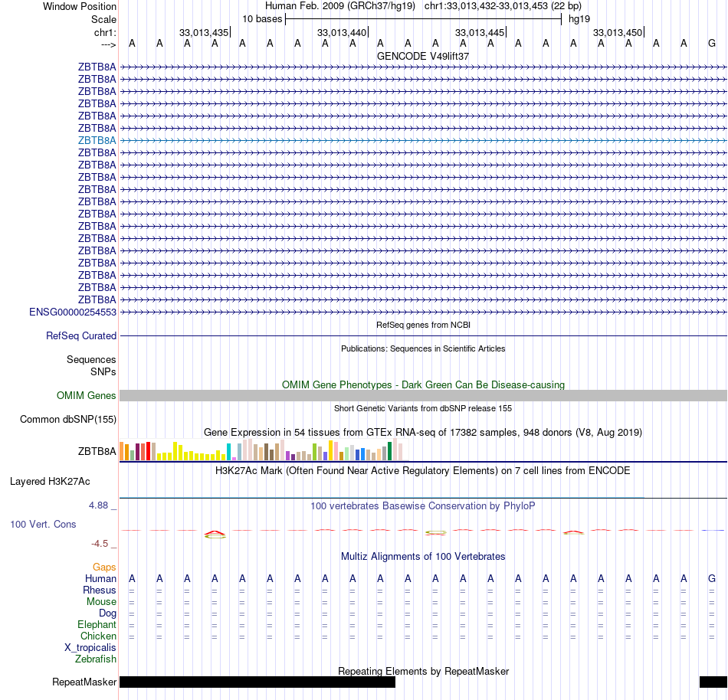The image size is (728, 700).
Task: Select the RefSeq Curated track label
Action: (x=80, y=336)
